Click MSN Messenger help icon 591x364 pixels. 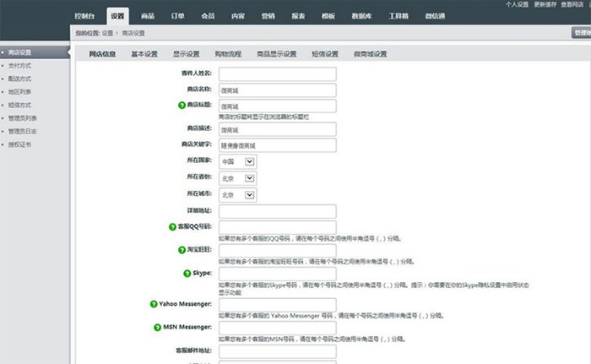[x=158, y=326]
